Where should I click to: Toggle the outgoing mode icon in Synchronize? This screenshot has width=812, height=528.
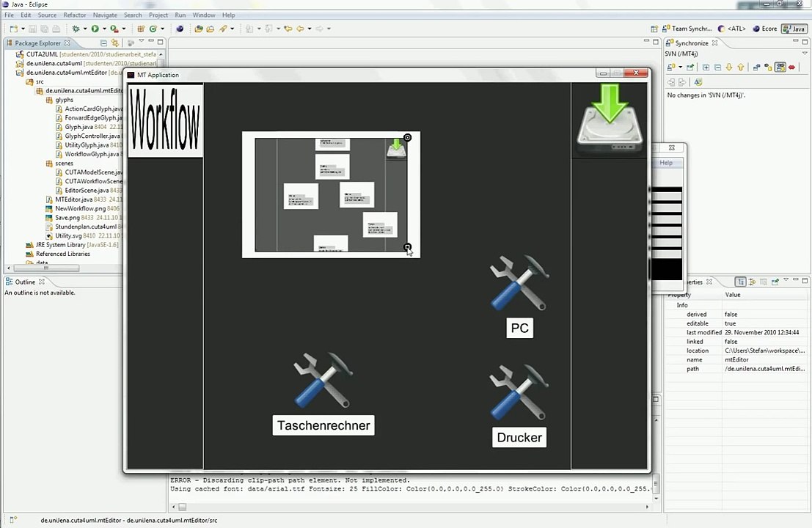(769, 67)
